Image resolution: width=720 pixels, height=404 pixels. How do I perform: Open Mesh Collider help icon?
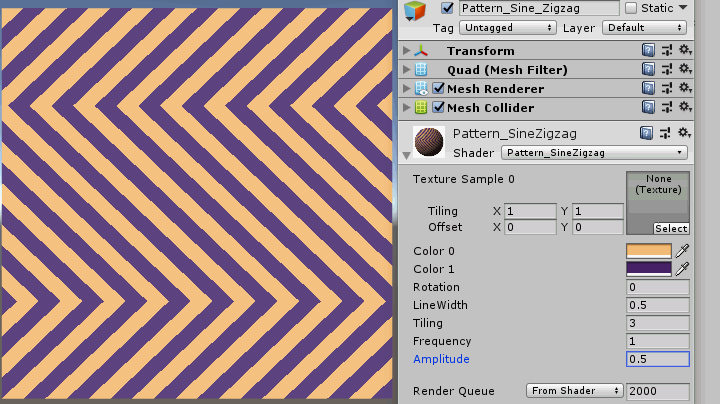pyautogui.click(x=648, y=107)
